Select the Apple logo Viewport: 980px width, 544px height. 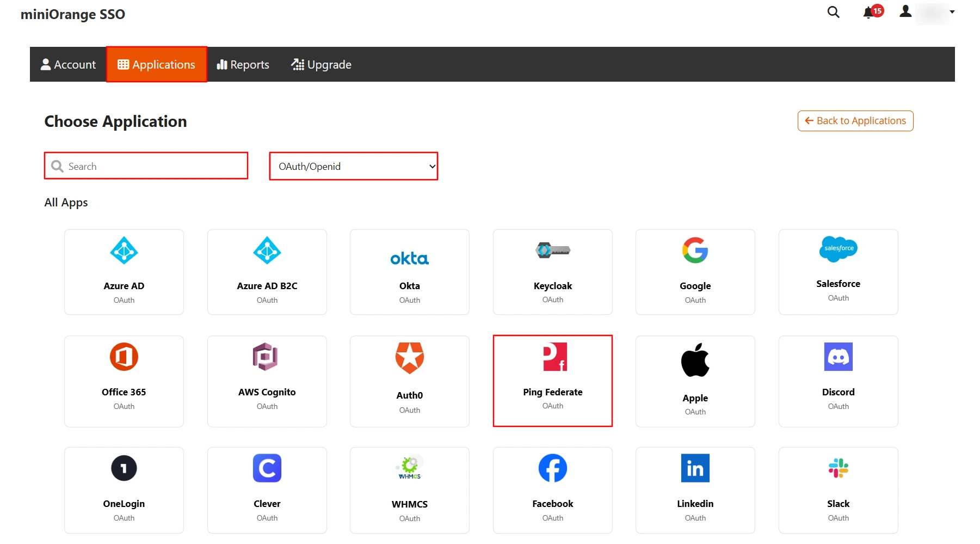click(695, 360)
